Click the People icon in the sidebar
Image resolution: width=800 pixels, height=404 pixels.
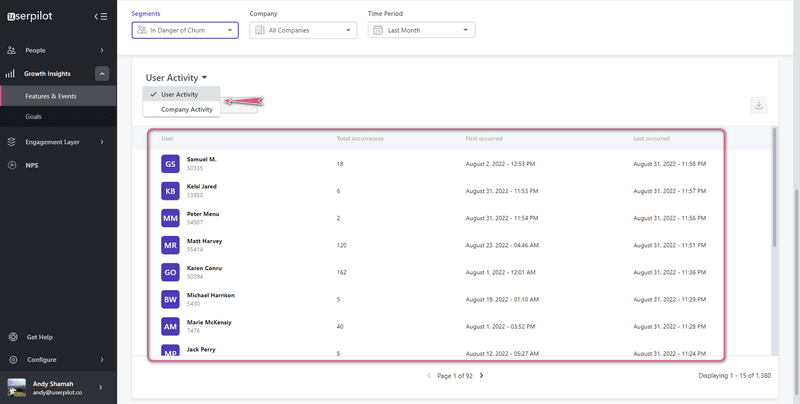click(12, 50)
